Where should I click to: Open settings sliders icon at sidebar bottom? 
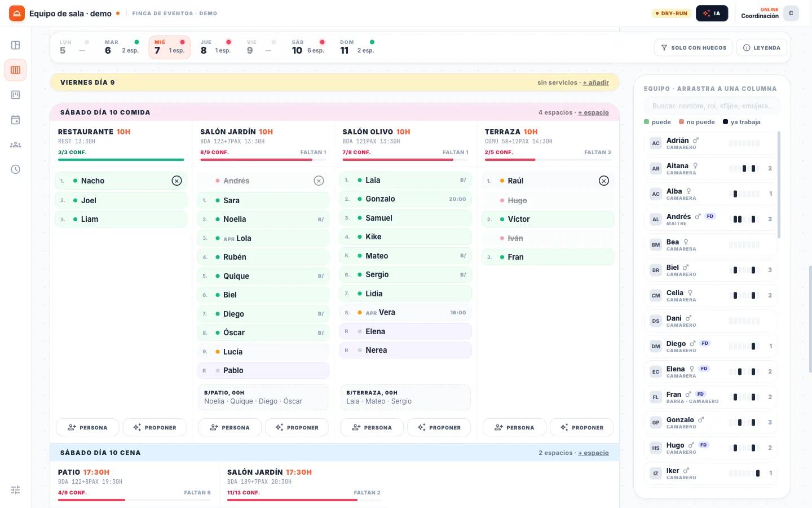point(16,490)
